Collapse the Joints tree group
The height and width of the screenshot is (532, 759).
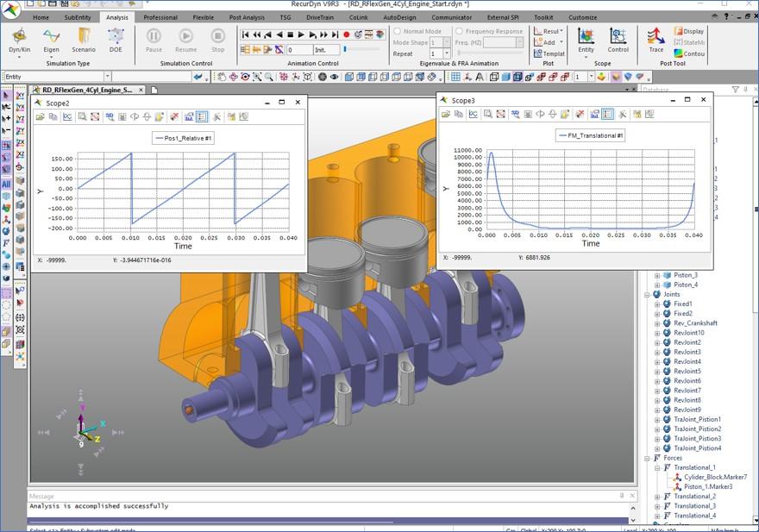(648, 294)
